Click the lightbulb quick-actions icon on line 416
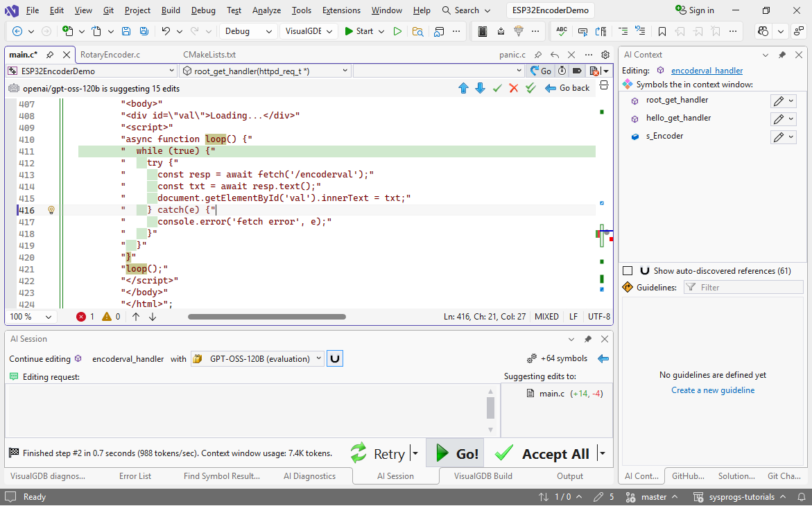Image resolution: width=812 pixels, height=506 pixels. (x=51, y=210)
